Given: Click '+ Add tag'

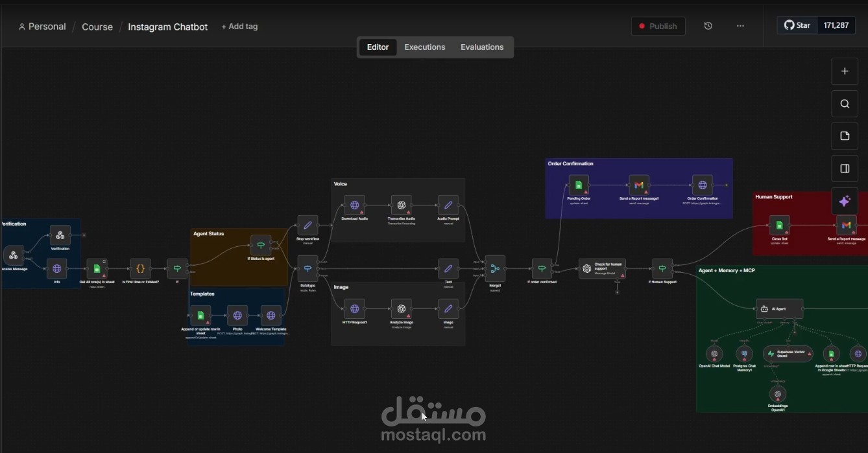Looking at the screenshot, I should pyautogui.click(x=239, y=27).
